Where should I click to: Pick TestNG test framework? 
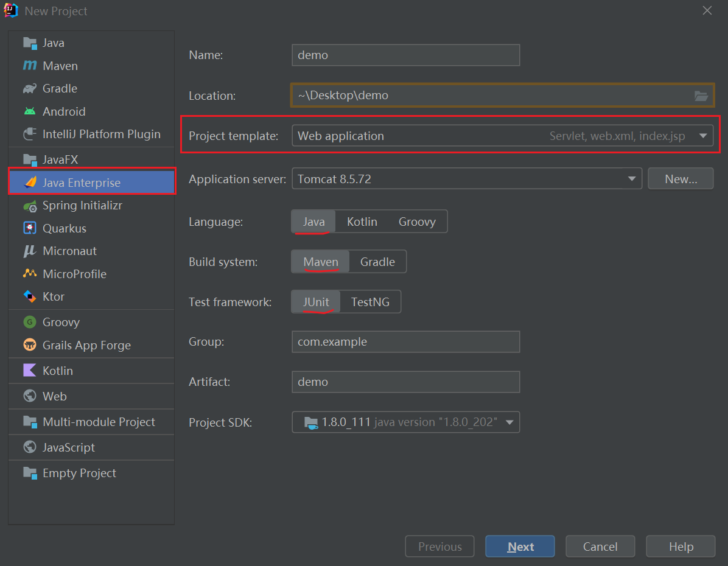[370, 302]
